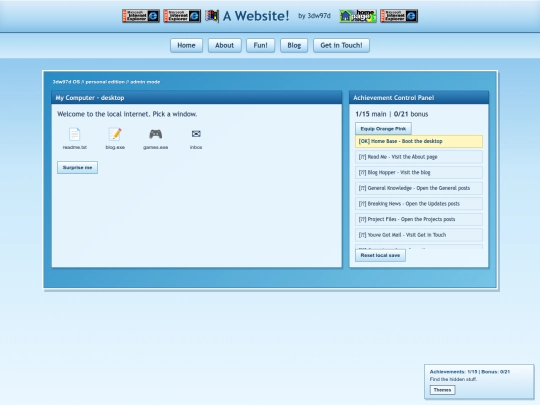Open the Themes button in achievements popup
This screenshot has width=540, height=405.
click(x=443, y=390)
